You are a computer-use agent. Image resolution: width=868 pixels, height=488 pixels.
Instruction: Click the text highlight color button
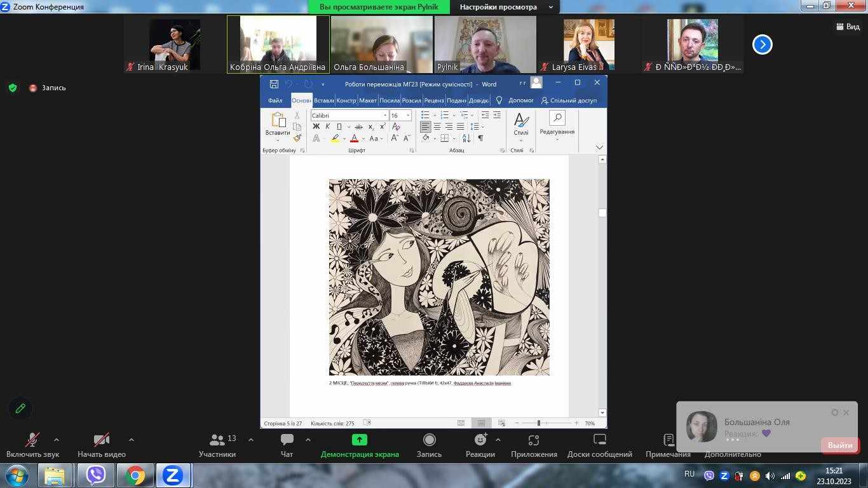[335, 139]
